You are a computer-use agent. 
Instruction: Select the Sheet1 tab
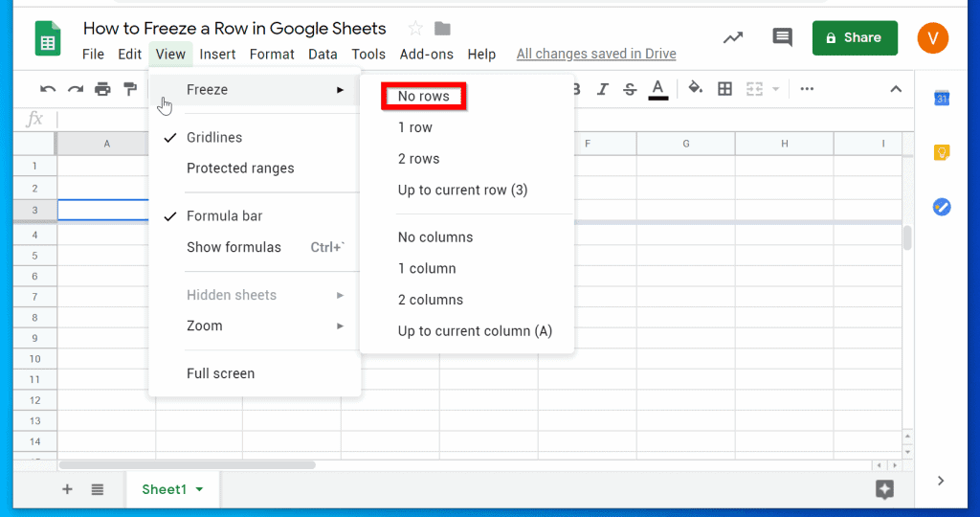[164, 489]
